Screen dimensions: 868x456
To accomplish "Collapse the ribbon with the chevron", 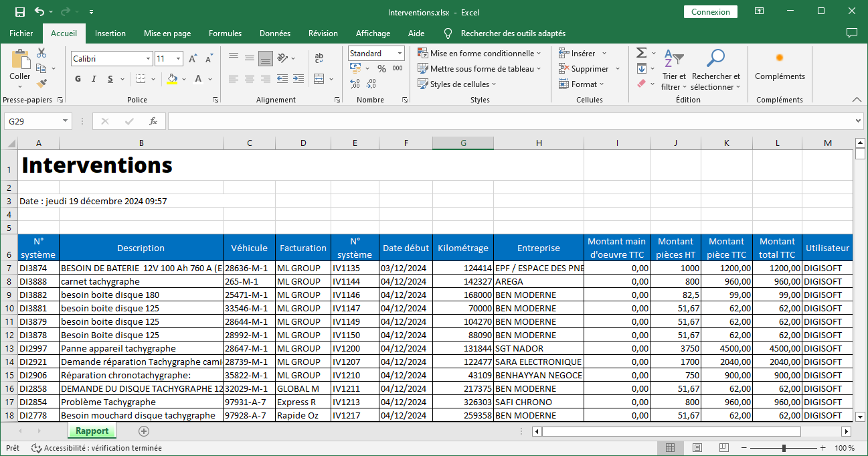I will (x=857, y=99).
